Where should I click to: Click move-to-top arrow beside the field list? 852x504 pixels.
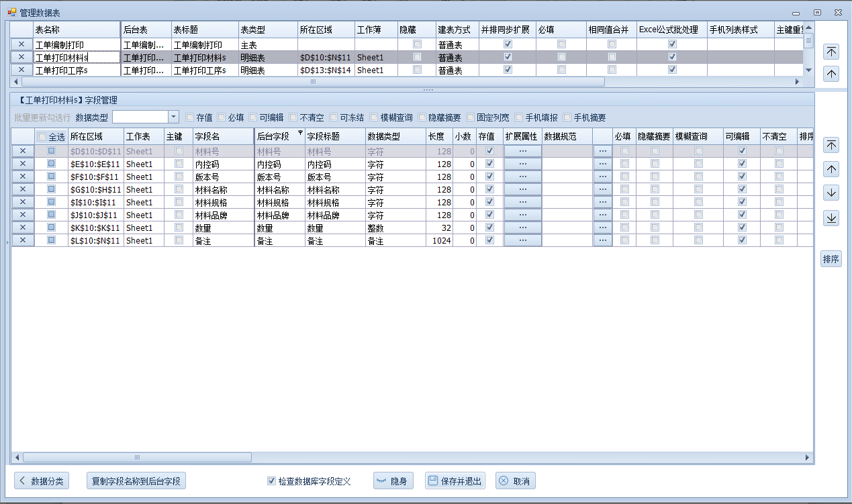[831, 146]
